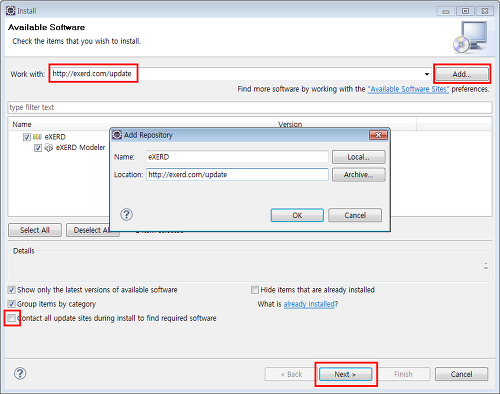Uncheck the eXERD category checkbox
The width and height of the screenshot is (500, 394).
27,137
